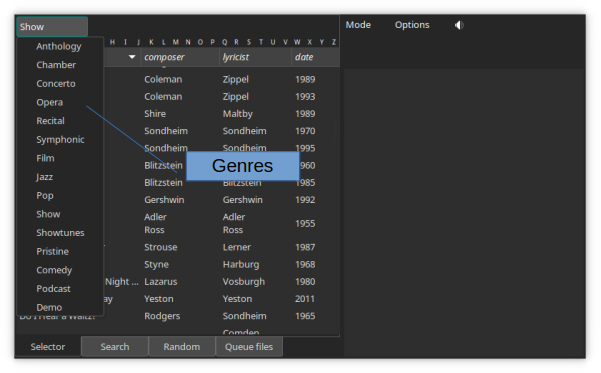The height and width of the screenshot is (373, 601).
Task: Switch to the Queue files tab
Action: (x=249, y=347)
